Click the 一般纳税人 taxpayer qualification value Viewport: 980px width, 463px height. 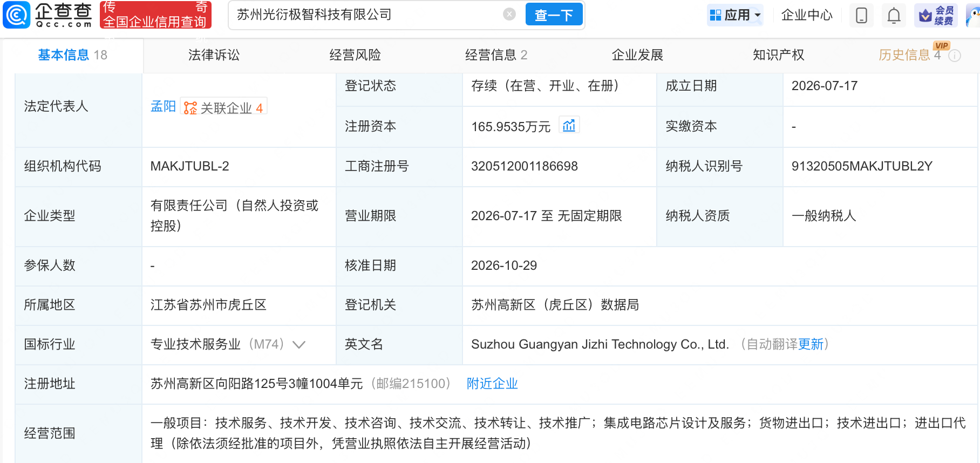click(x=824, y=216)
